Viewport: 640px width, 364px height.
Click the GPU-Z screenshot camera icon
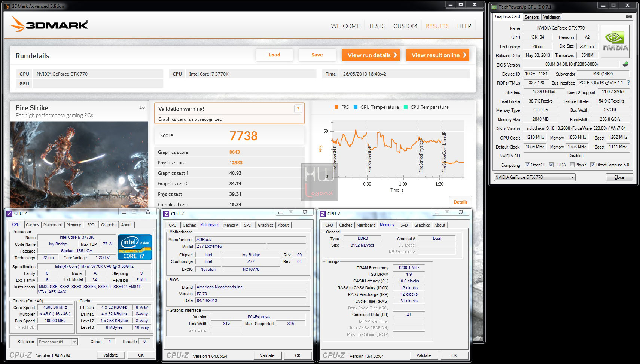click(629, 16)
